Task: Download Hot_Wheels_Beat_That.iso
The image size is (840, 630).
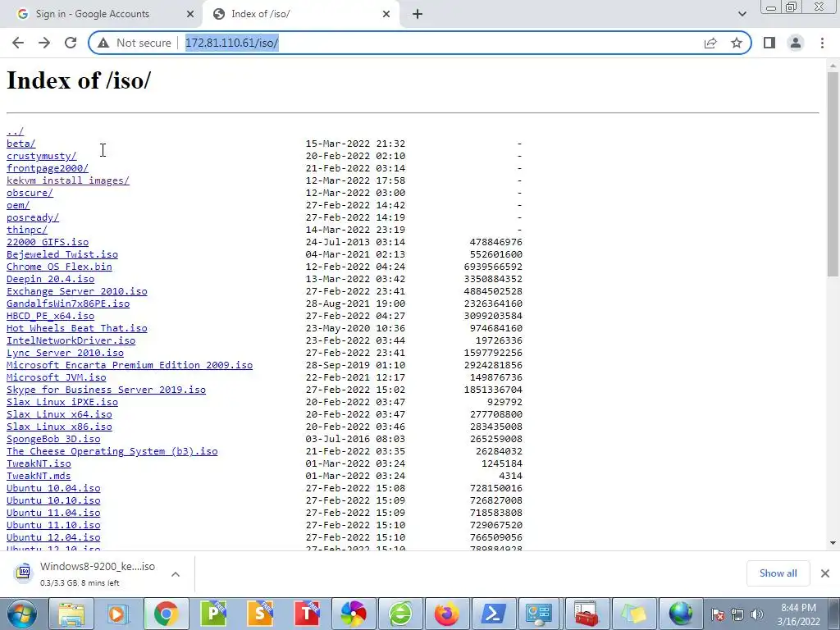Action: pyautogui.click(x=76, y=328)
